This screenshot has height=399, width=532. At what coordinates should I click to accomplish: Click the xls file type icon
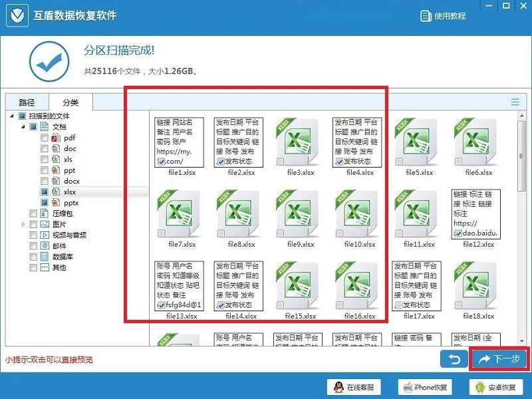[56, 160]
